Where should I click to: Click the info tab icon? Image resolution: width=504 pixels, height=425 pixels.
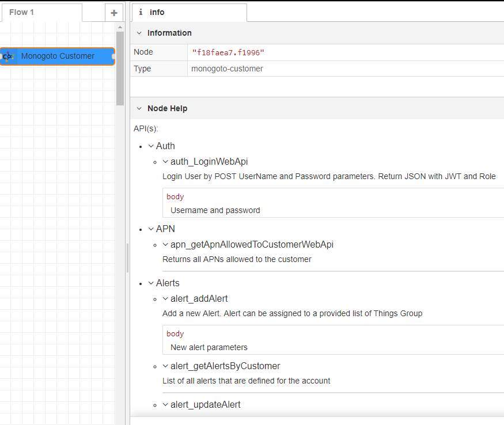(141, 12)
